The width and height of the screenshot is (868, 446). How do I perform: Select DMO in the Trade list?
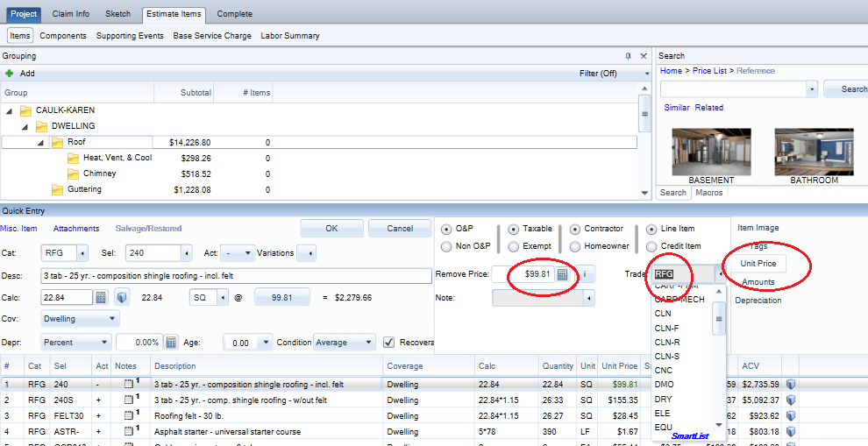point(664,384)
